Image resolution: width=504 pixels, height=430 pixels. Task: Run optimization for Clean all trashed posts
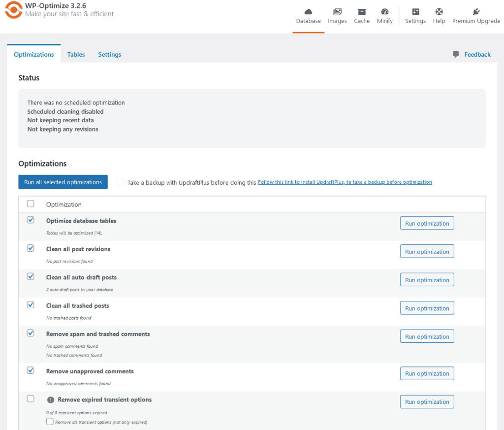(427, 308)
